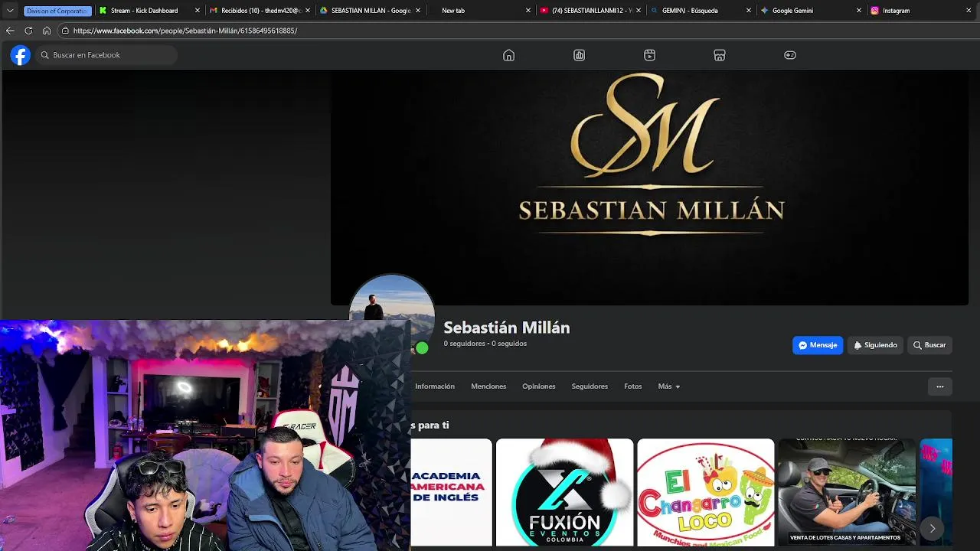Reload the current page
The width and height of the screenshot is (980, 551).
pyautogui.click(x=28, y=31)
